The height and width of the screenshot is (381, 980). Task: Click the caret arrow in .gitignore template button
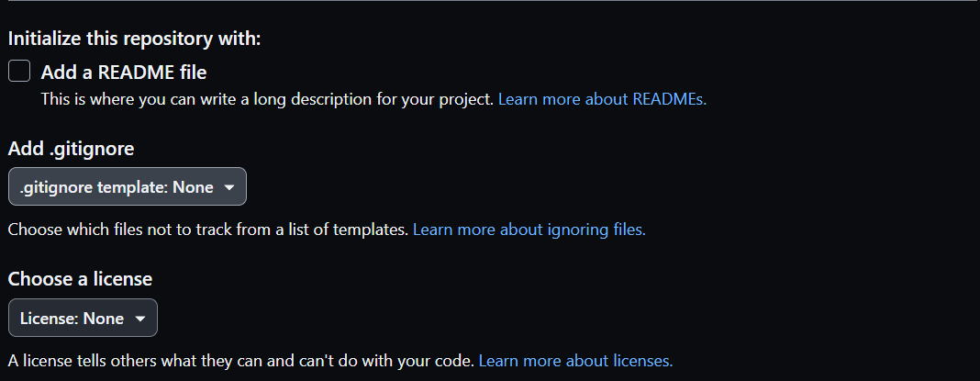229,187
